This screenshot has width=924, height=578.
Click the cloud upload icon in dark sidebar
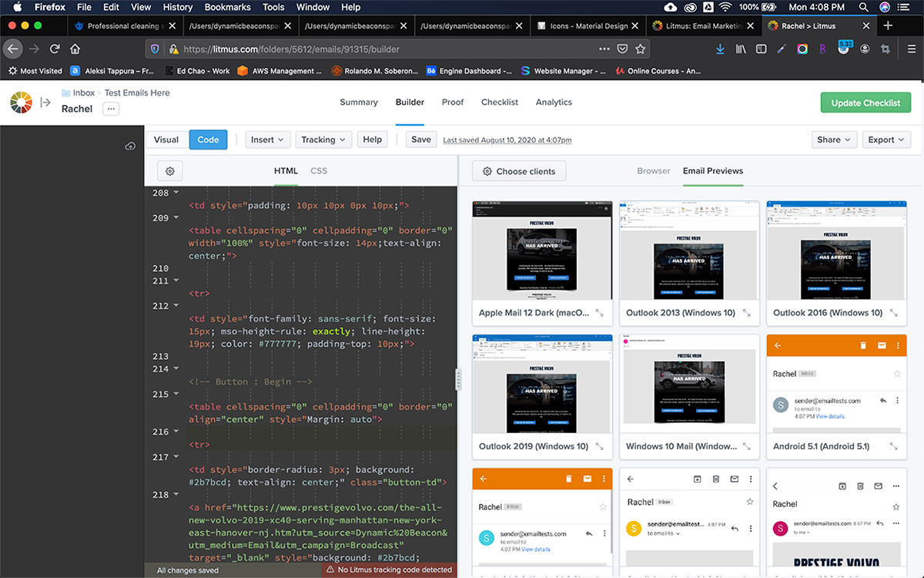pos(131,146)
